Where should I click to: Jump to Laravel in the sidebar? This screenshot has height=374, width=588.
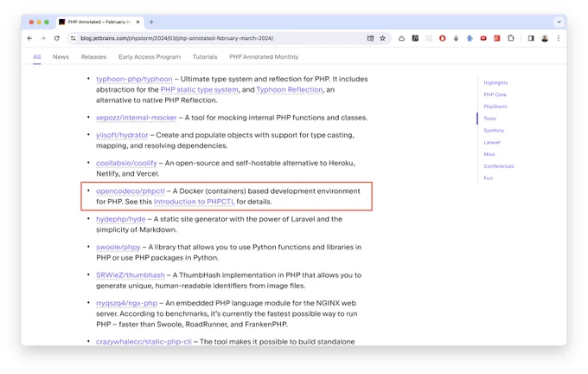click(x=492, y=142)
